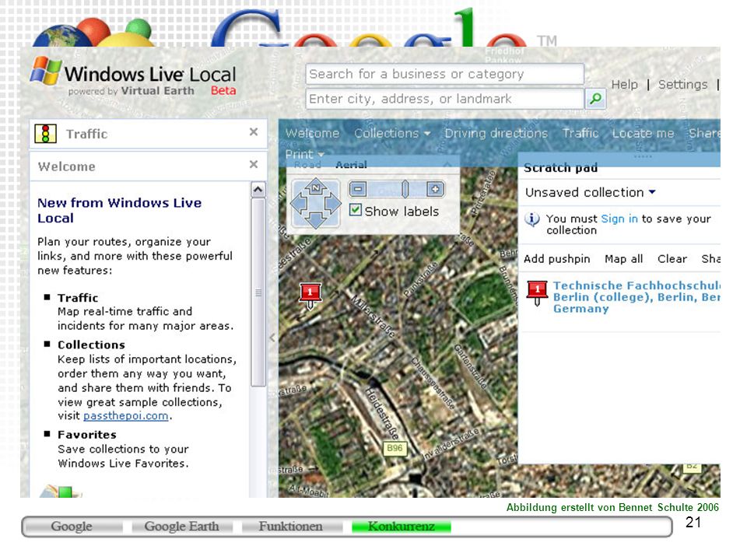Click the Welcome panel header title
Viewport: 747px width, 560px height.
pos(67,166)
